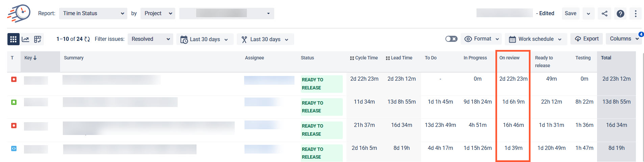Click Total value 13d 8h 55m

pyautogui.click(x=616, y=102)
